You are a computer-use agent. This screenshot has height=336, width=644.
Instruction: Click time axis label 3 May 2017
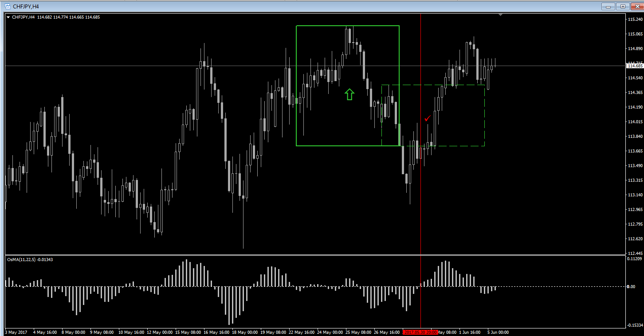point(16,332)
